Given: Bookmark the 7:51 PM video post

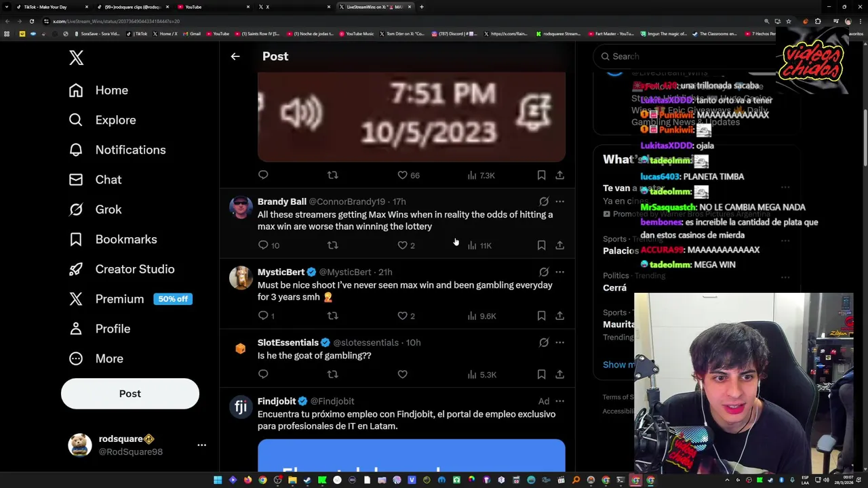Looking at the screenshot, I should (541, 175).
